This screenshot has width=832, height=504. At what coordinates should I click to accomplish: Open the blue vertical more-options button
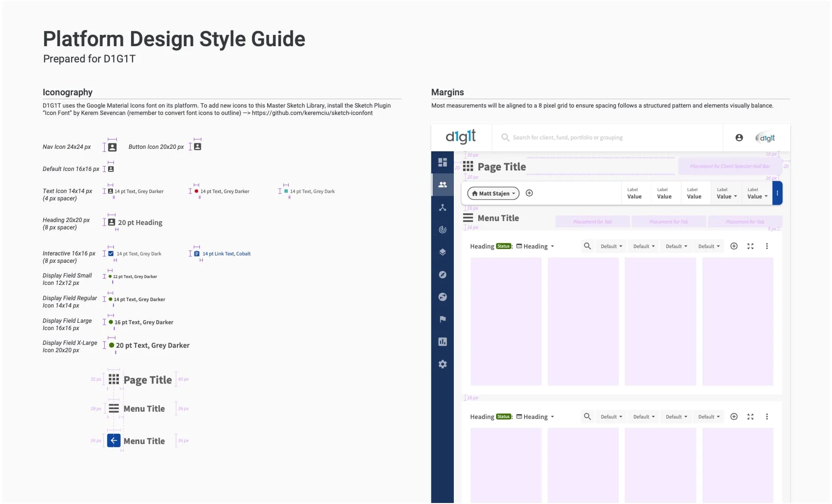[777, 193]
